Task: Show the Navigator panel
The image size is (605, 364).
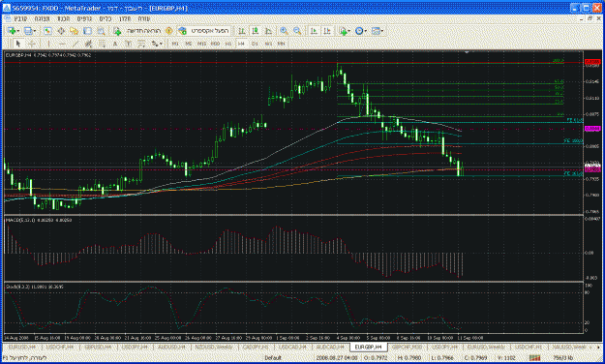Action: tap(75, 31)
